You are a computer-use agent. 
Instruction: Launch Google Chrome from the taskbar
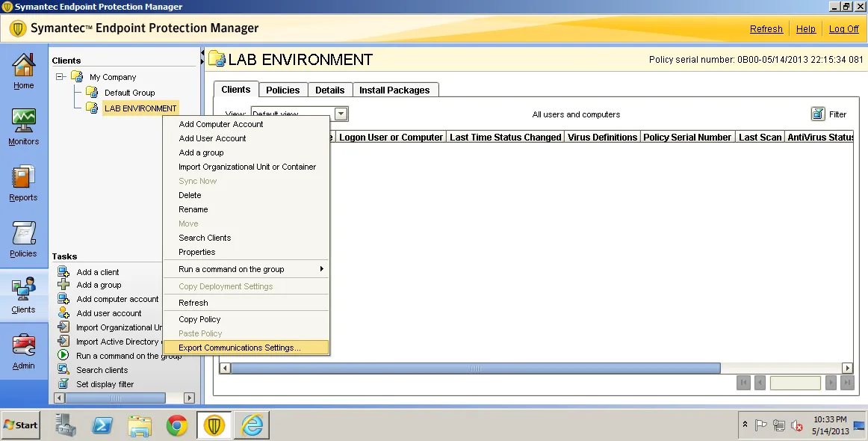[x=177, y=425]
